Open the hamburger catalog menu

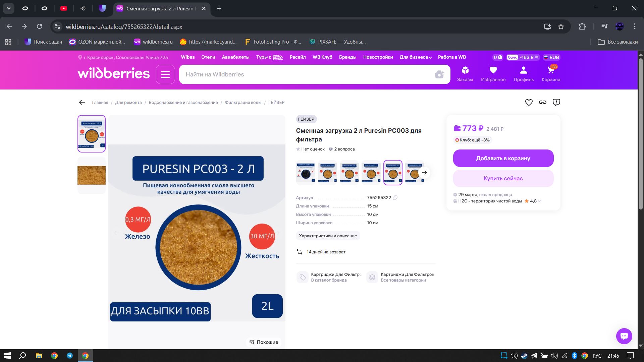(165, 74)
